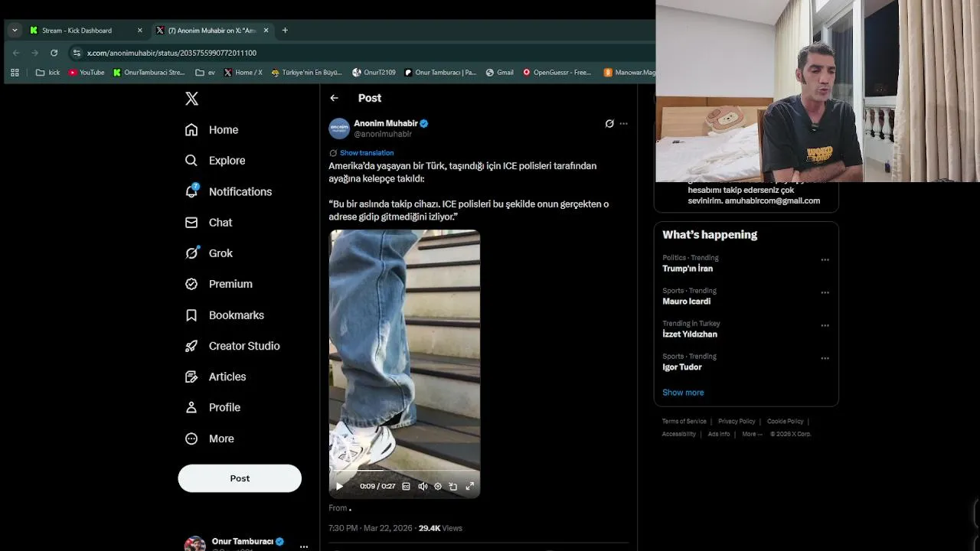The height and width of the screenshot is (551, 980).
Task: Mute the video volume icon
Action: tap(423, 486)
